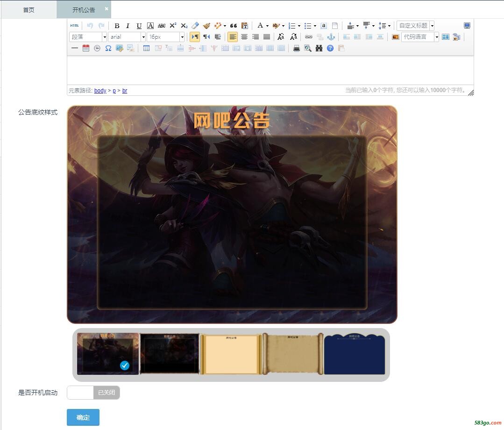504x430 pixels.
Task: Insert current time
Action: [97, 48]
